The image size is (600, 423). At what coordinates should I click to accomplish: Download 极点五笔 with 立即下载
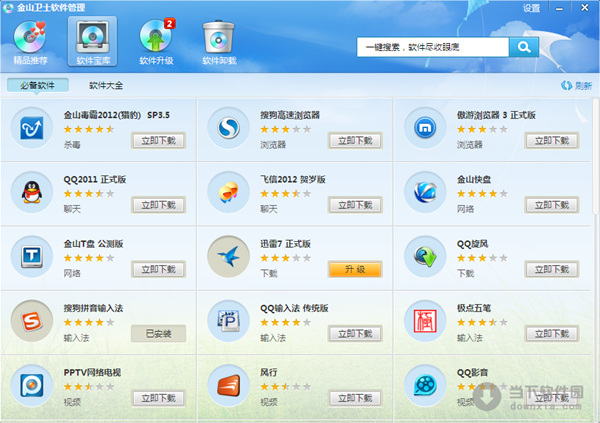(x=552, y=333)
